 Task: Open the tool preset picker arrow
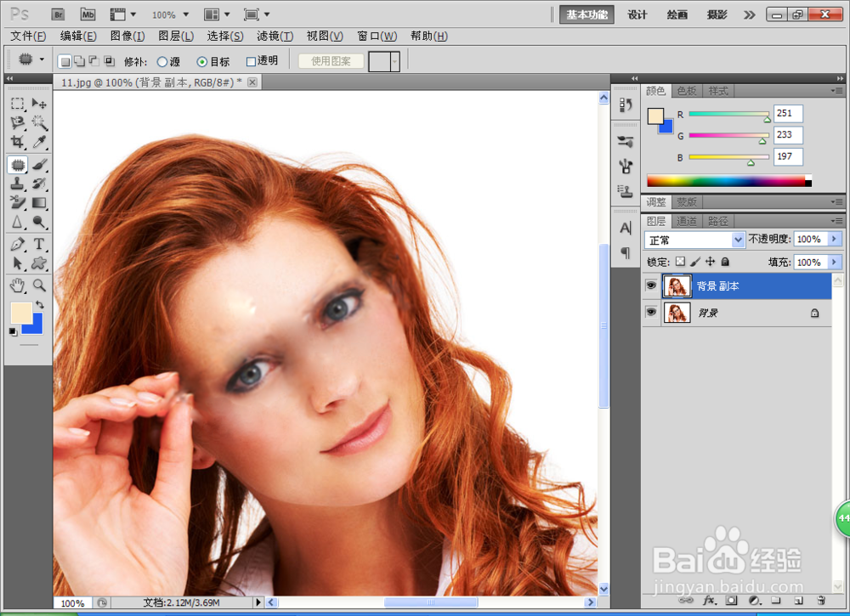coord(42,59)
